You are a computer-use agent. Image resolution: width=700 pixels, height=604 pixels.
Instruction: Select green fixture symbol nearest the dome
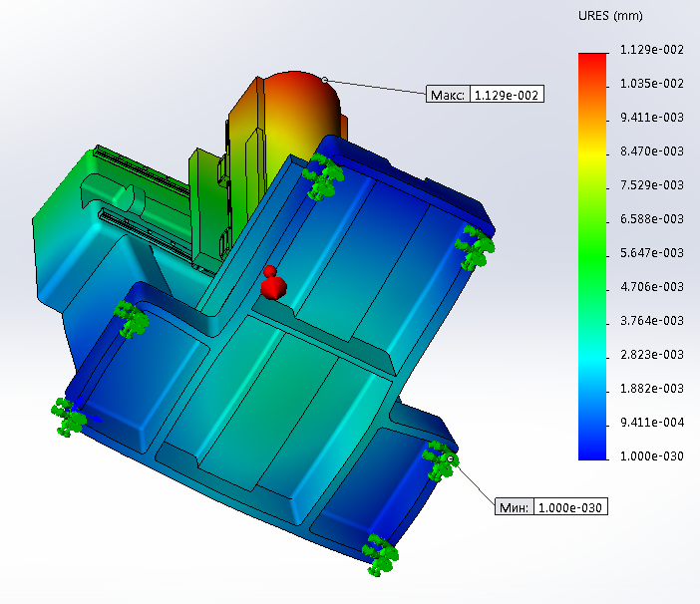pyautogui.click(x=322, y=176)
